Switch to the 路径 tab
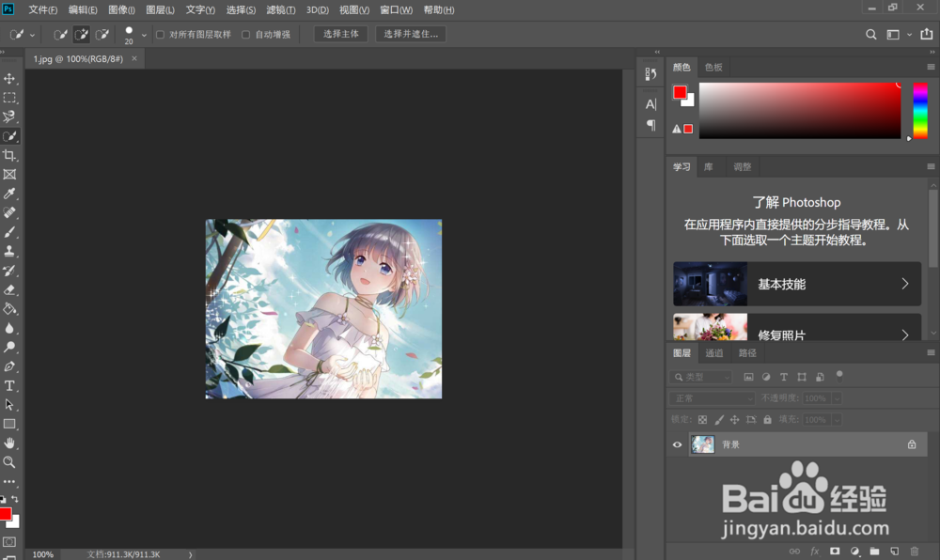The image size is (940, 560). point(747,352)
